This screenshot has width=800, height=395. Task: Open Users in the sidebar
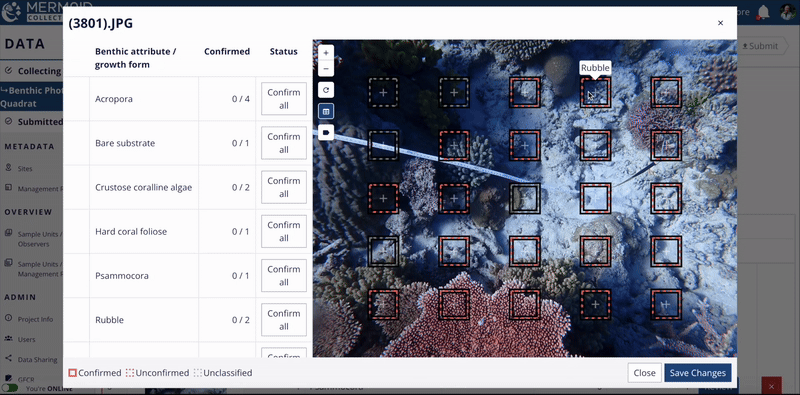(x=27, y=339)
